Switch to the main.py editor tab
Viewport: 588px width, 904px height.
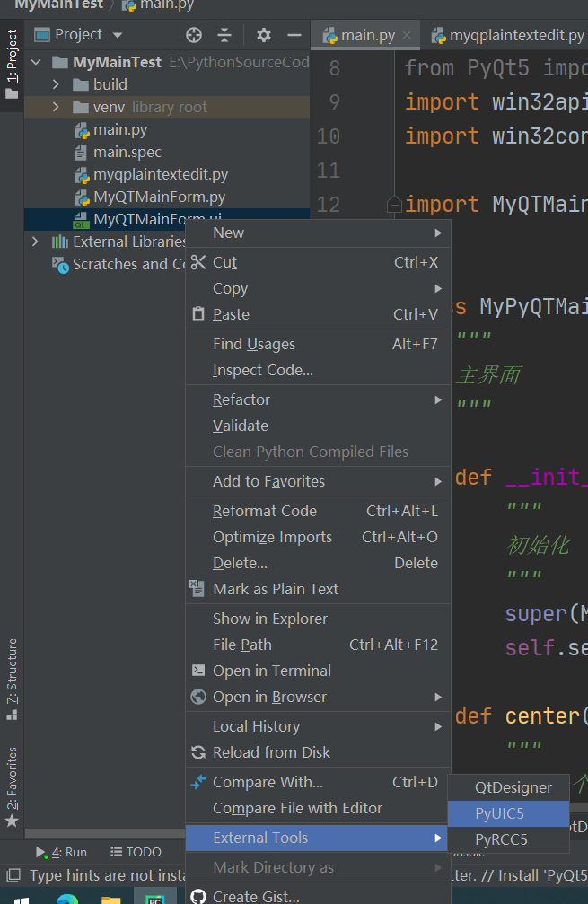366,35
